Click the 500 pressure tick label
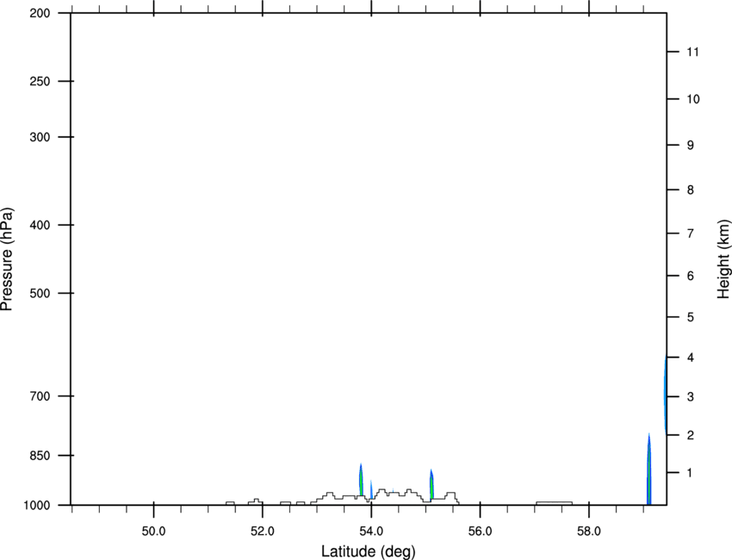732x560 pixels. [x=40, y=293]
